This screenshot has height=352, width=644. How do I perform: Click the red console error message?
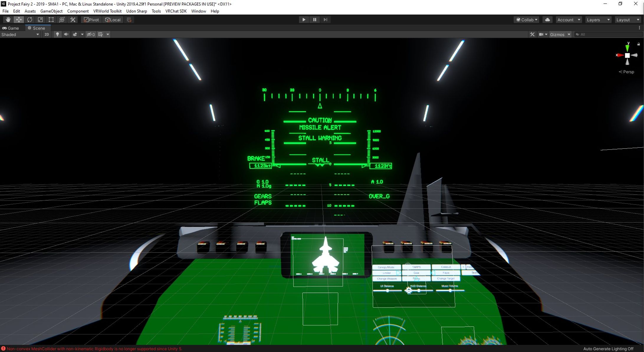tap(94, 349)
